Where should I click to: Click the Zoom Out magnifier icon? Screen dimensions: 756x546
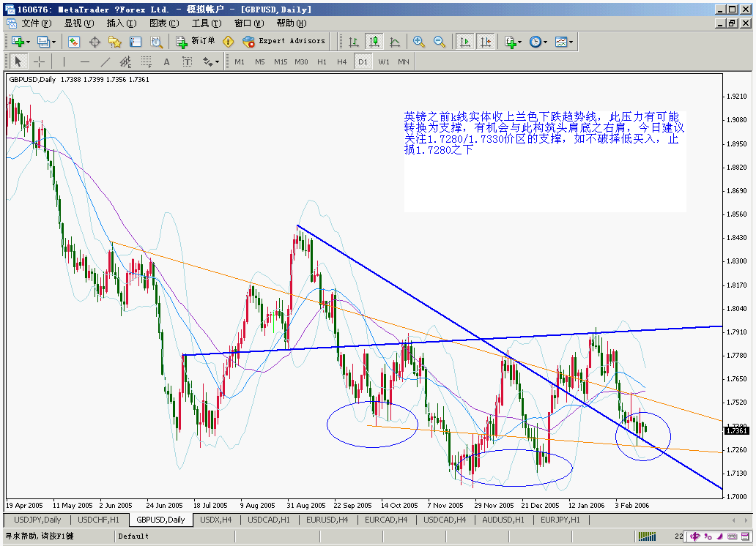coord(440,42)
